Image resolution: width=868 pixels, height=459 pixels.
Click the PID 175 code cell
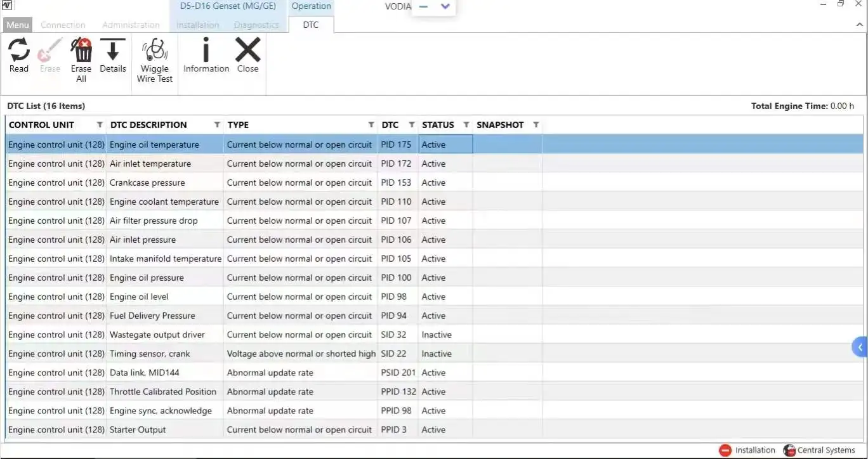[397, 145]
